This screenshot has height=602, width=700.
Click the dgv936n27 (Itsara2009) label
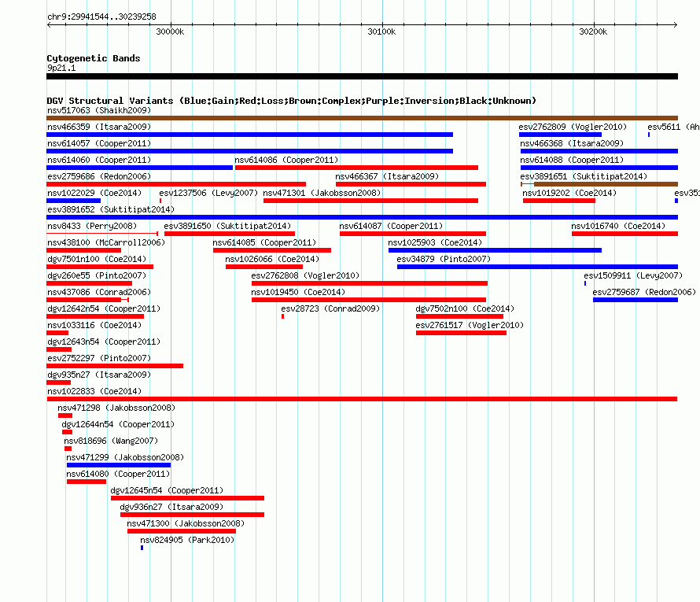point(171,507)
